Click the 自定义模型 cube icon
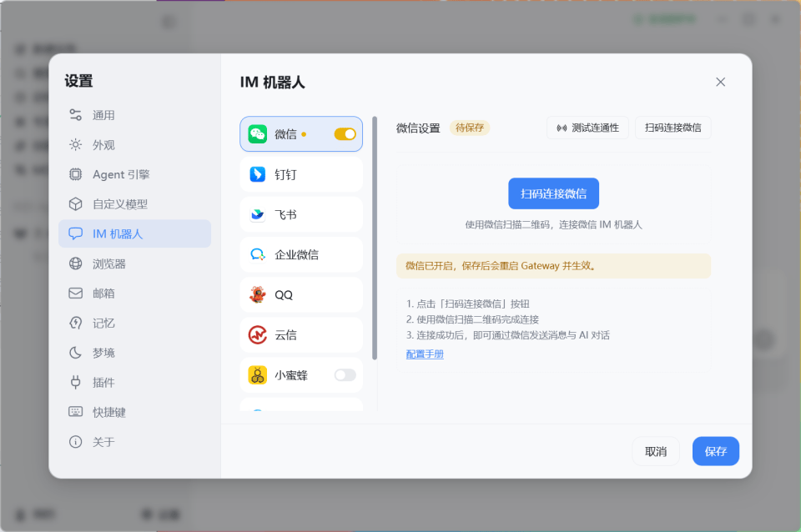This screenshot has width=801, height=532. pyautogui.click(x=76, y=203)
